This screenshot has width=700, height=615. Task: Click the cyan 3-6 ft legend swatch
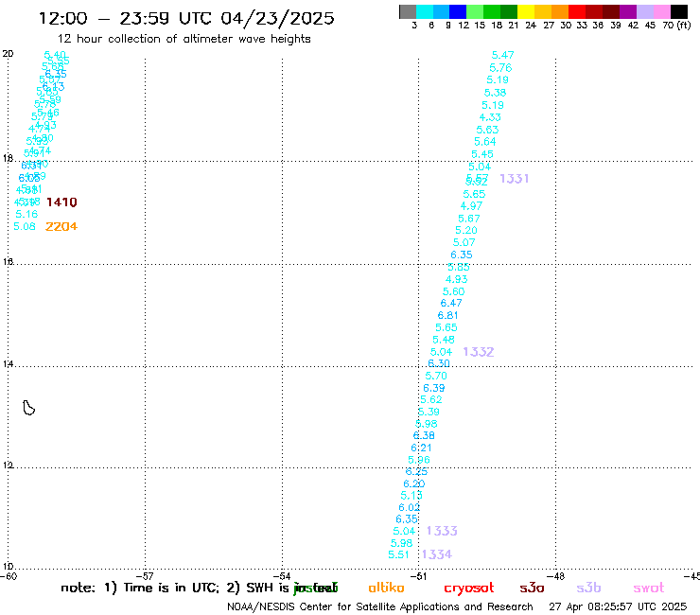pyautogui.click(x=424, y=11)
